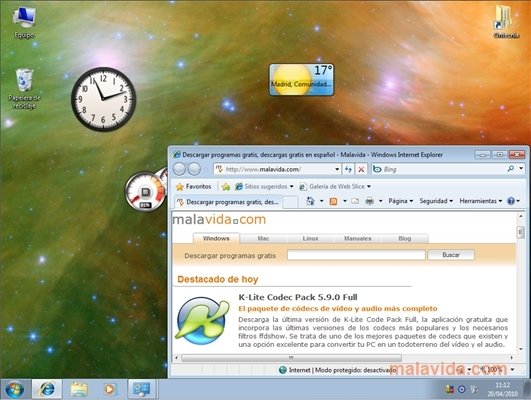
Task: Select the Papelera de reciclaje icon
Action: [x=24, y=89]
